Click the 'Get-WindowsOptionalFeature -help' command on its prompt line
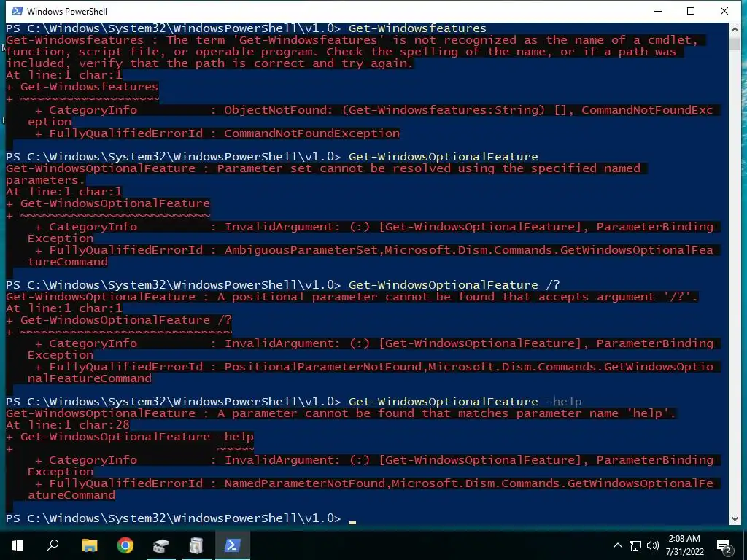Viewport: 747px width, 560px height. click(x=465, y=402)
